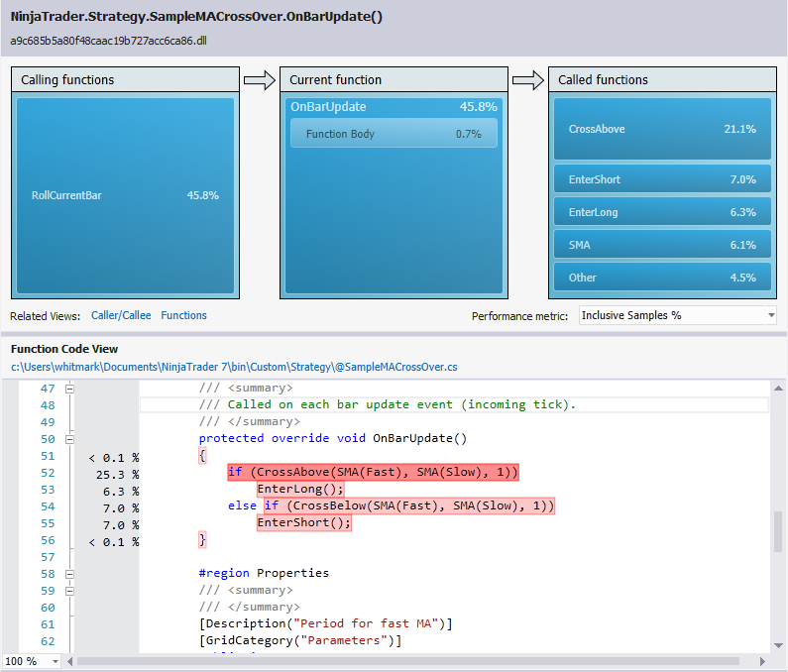
Task: Click the 7.0 % value on line 55
Action: pyautogui.click(x=121, y=525)
